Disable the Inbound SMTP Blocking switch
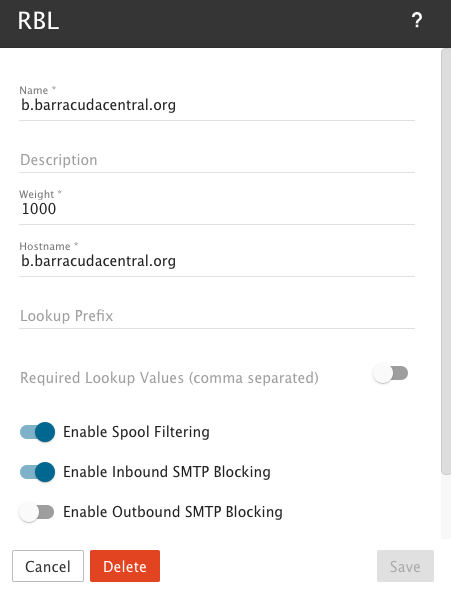 pos(37,472)
